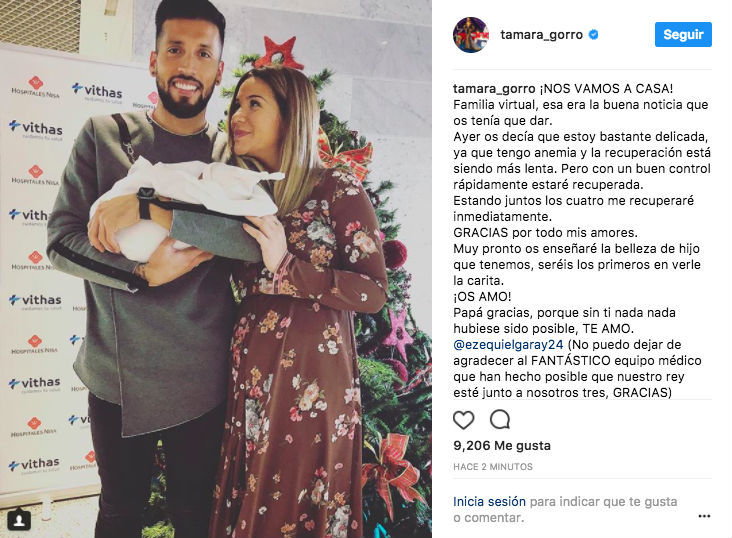Click Inicia sesión login link
Screen dimensions: 732x538
tap(489, 502)
